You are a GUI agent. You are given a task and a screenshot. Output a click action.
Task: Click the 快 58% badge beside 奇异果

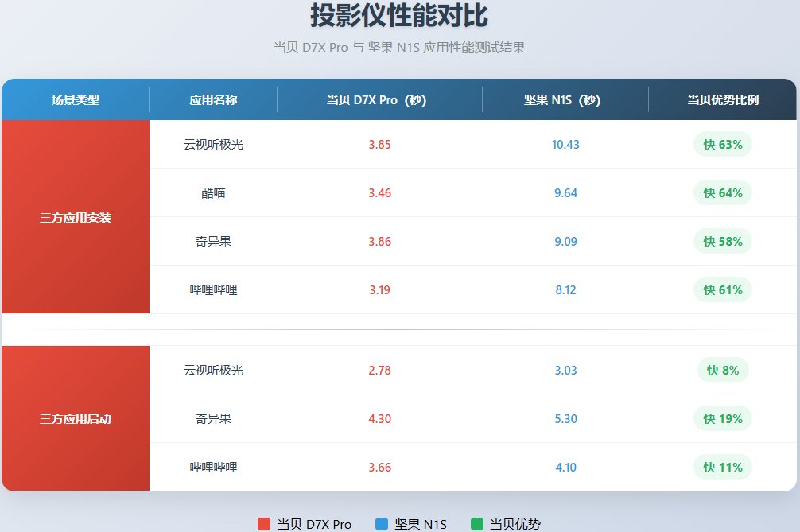tap(722, 241)
